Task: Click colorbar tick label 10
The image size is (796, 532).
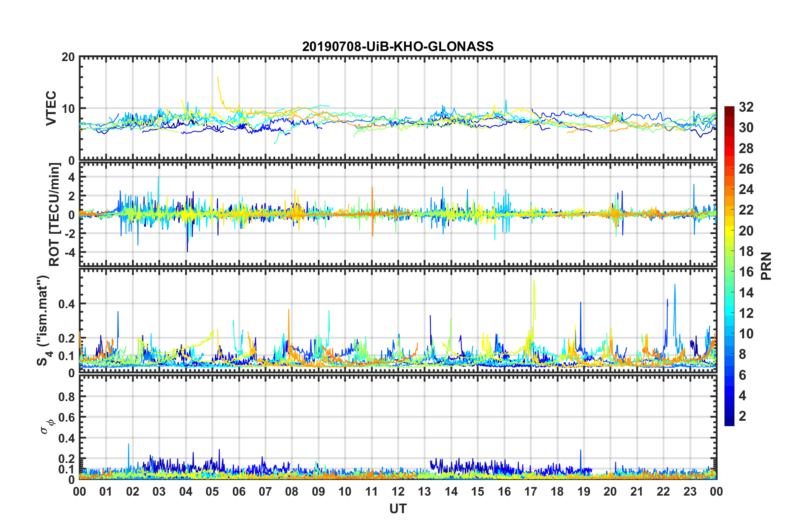Action: [746, 334]
